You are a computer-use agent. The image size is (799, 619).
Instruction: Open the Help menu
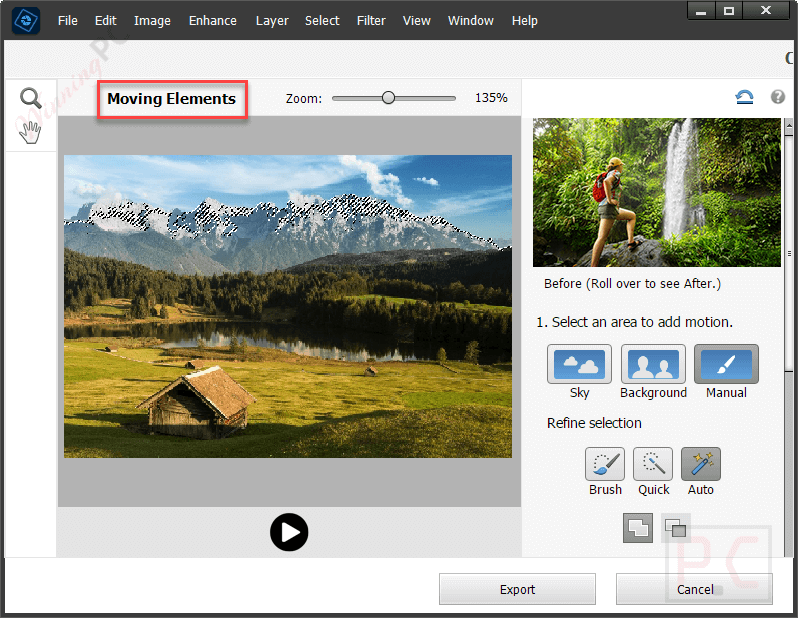pos(525,21)
